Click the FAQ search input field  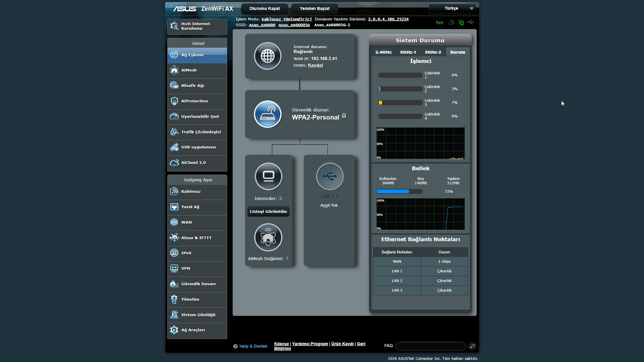pyautogui.click(x=431, y=346)
